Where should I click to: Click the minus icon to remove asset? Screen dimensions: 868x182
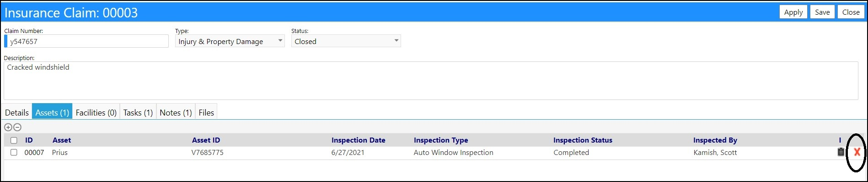tap(17, 127)
